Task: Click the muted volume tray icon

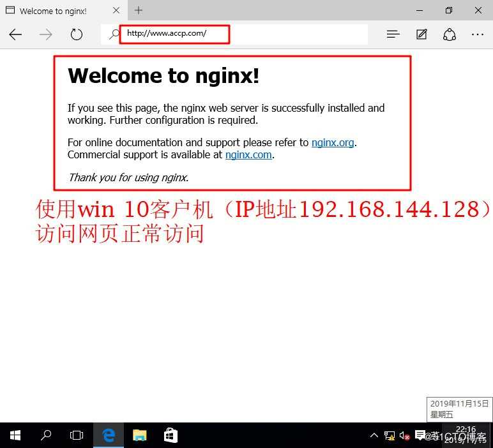Action: click(x=404, y=436)
